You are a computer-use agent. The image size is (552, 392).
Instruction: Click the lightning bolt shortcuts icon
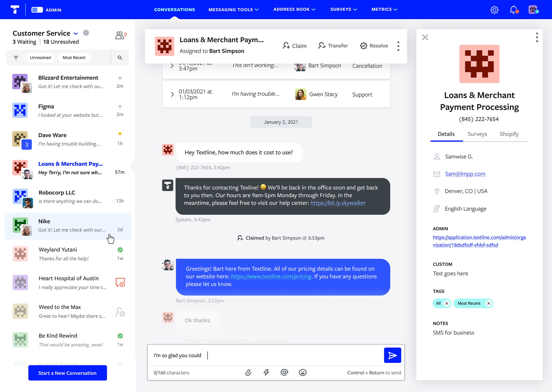pos(266,372)
